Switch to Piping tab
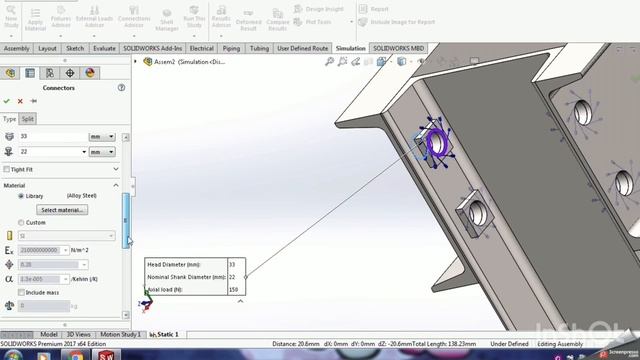This screenshot has height=360, width=640. click(231, 48)
